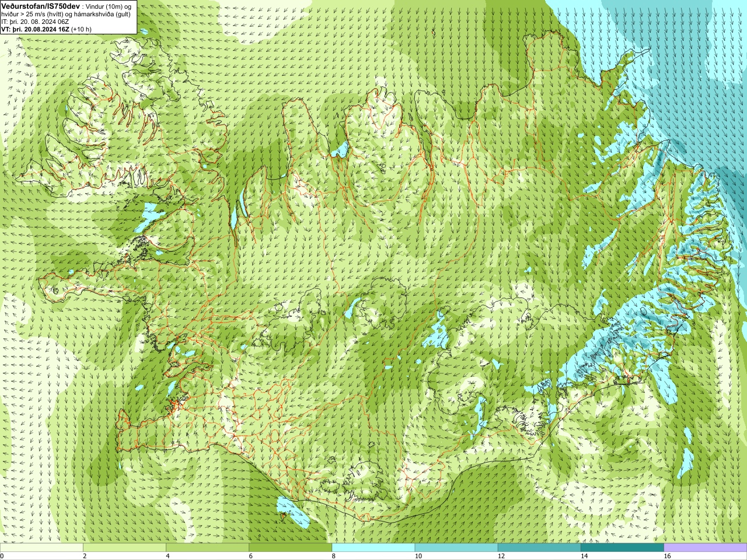
Task: Click the legend scale label '14'
Action: [x=584, y=556]
